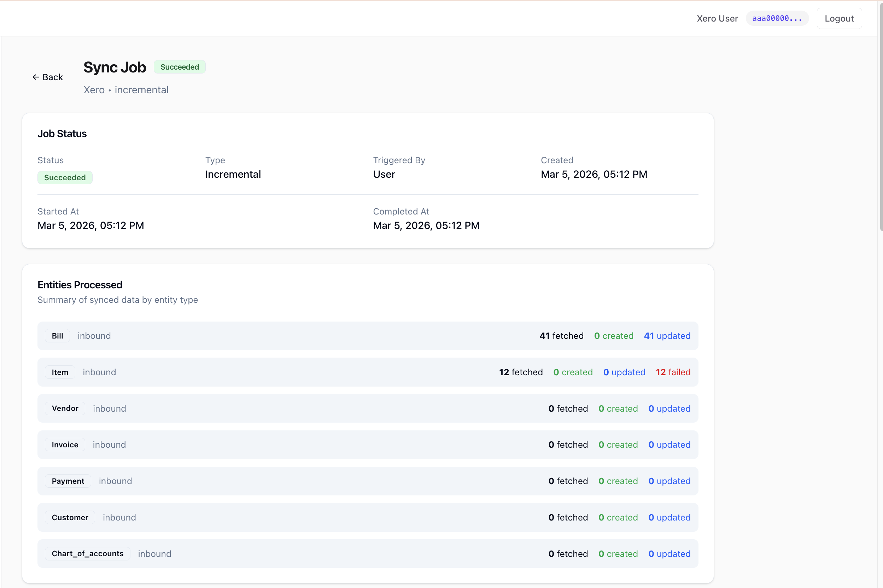The image size is (883, 588).
Task: Expand the Item entity row details
Action: (368, 372)
